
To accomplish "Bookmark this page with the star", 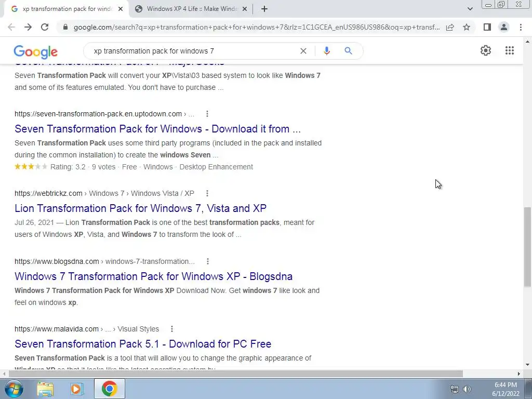I will click(x=467, y=27).
